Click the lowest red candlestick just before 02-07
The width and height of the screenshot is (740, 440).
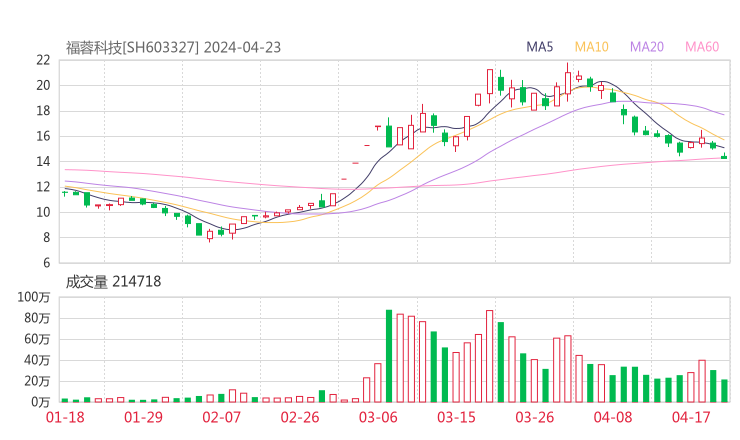pyautogui.click(x=210, y=235)
